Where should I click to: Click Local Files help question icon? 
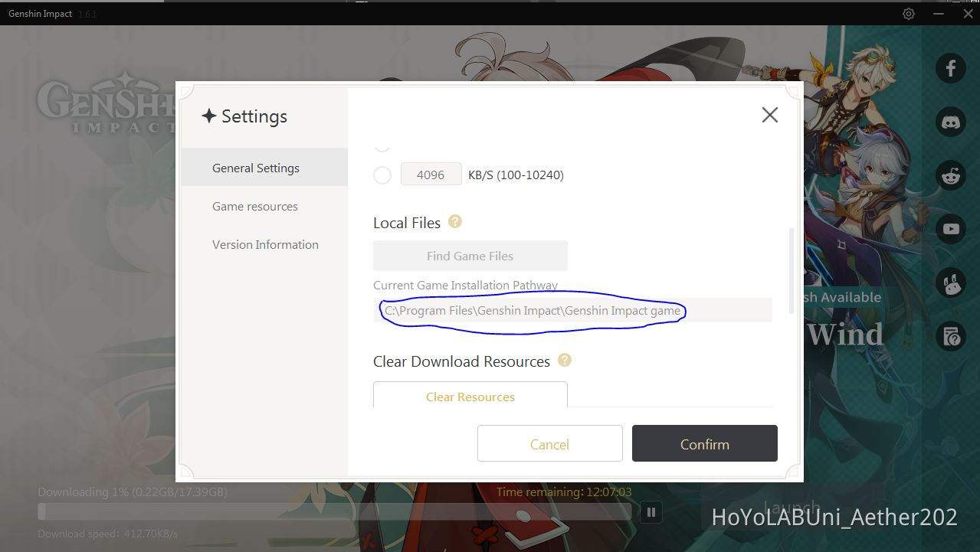pyautogui.click(x=455, y=221)
